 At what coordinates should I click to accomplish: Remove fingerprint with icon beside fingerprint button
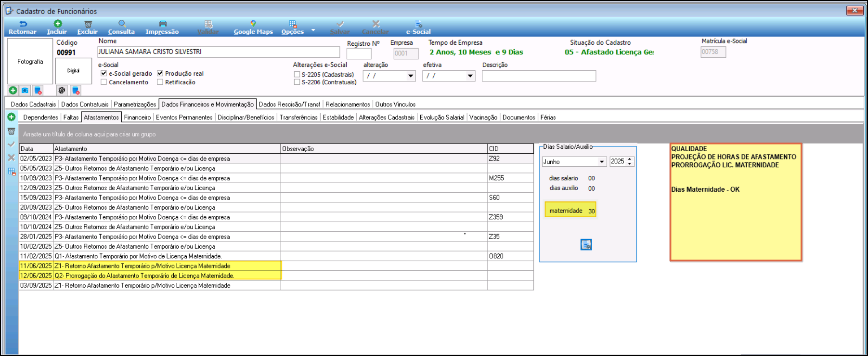click(x=76, y=90)
